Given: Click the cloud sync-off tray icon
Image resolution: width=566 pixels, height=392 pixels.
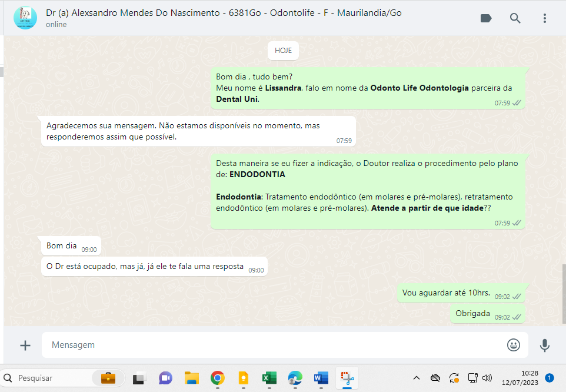Looking at the screenshot, I should coord(435,378).
